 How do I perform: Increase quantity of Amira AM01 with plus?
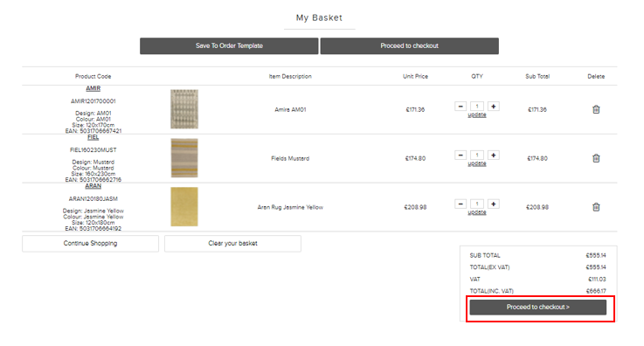click(x=494, y=107)
